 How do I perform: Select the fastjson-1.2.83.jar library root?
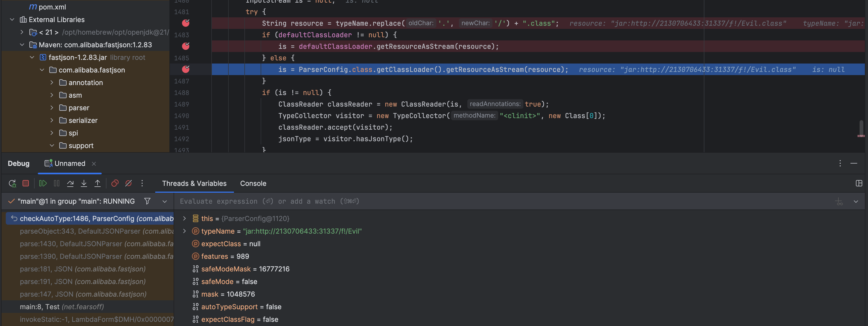point(78,57)
